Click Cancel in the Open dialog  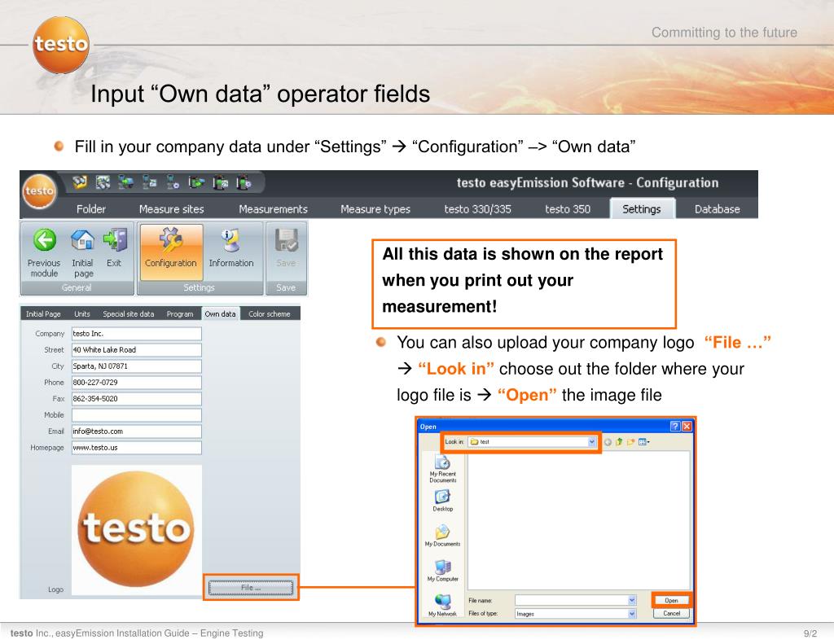(x=671, y=613)
